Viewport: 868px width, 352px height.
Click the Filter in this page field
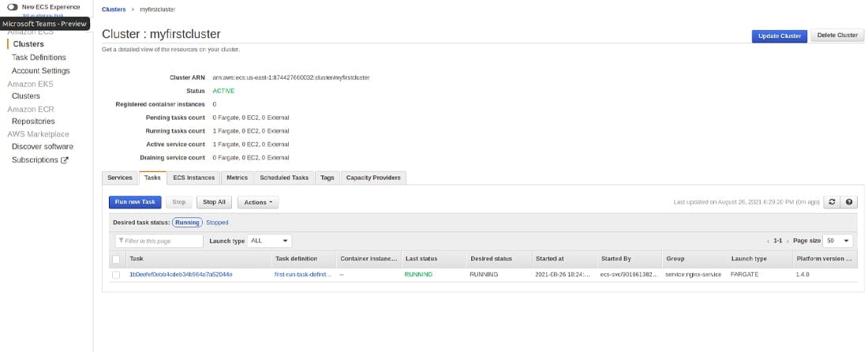coord(159,241)
